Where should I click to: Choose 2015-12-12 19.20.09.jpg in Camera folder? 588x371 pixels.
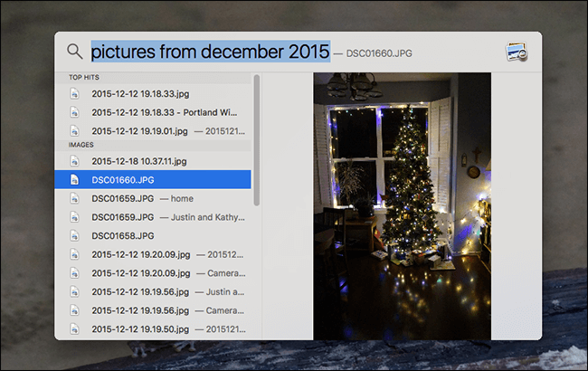(153, 273)
